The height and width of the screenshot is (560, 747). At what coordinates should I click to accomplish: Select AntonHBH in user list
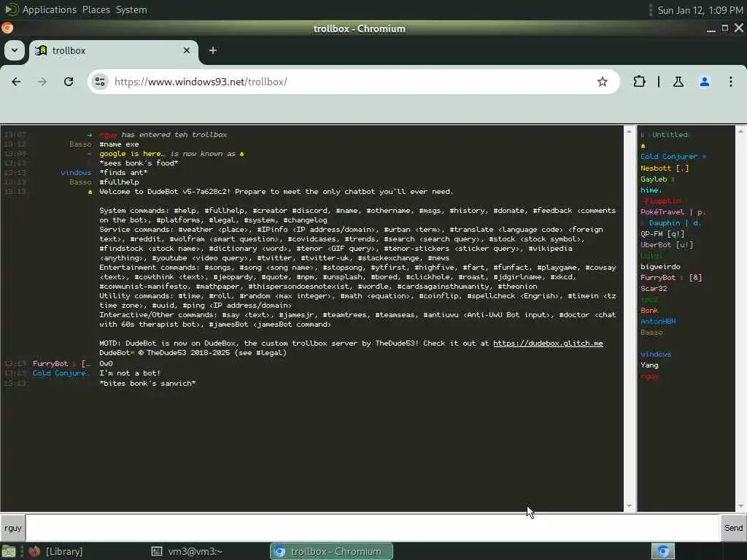click(x=658, y=322)
